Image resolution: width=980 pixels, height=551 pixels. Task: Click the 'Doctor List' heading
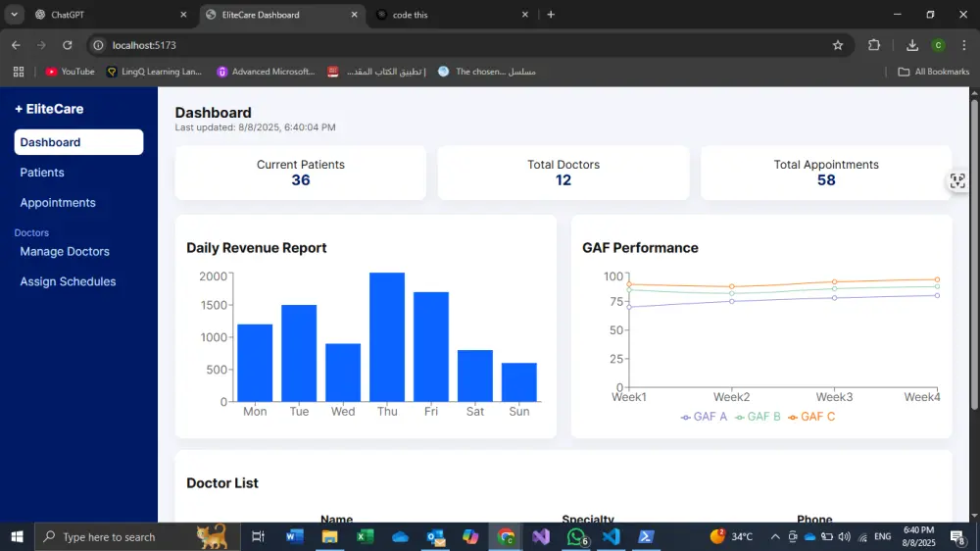click(x=221, y=482)
